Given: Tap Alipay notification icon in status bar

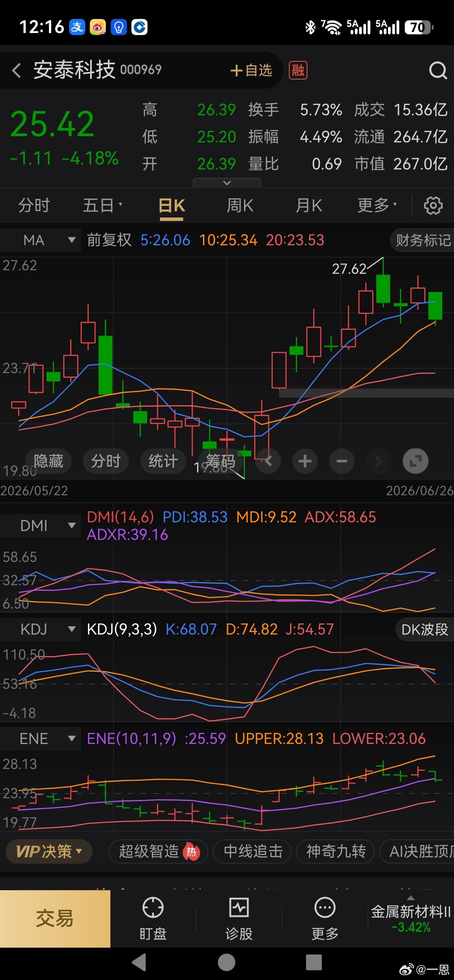Looking at the screenshot, I should (77, 27).
